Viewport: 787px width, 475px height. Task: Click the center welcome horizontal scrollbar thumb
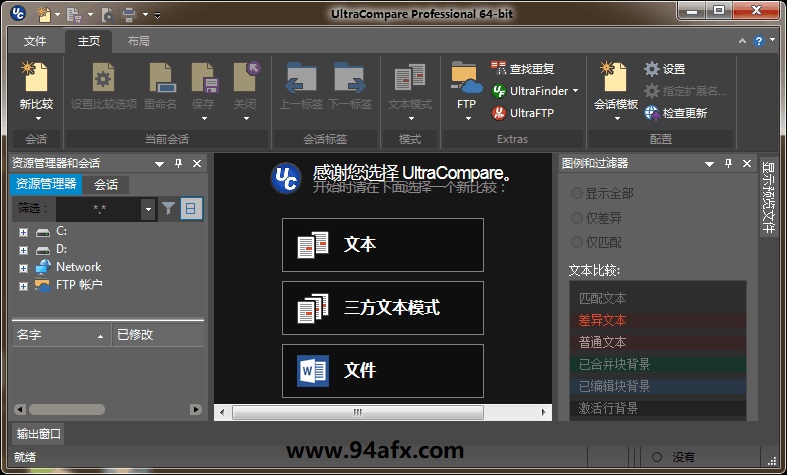pyautogui.click(x=358, y=412)
